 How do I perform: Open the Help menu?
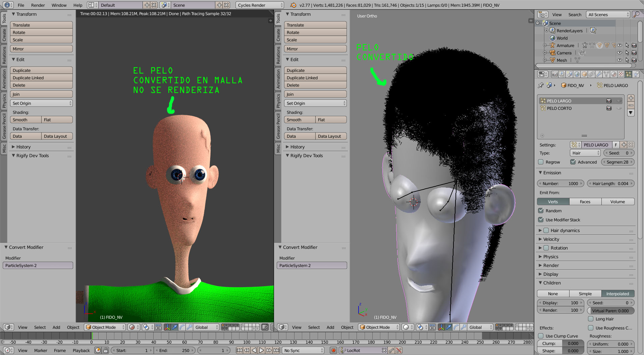[x=78, y=5]
